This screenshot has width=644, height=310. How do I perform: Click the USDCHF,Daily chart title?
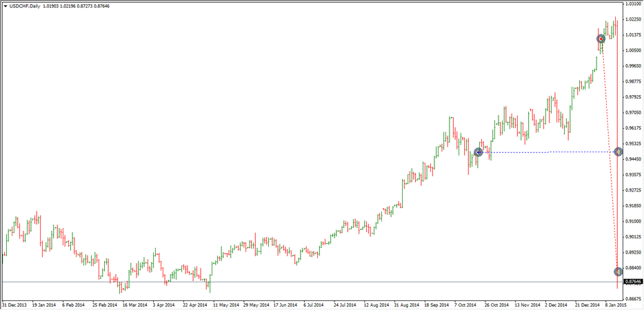[x=26, y=6]
